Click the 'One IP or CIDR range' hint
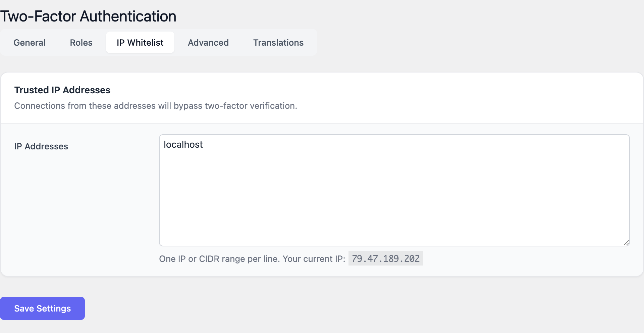This screenshot has height=333, width=644. pos(219,259)
